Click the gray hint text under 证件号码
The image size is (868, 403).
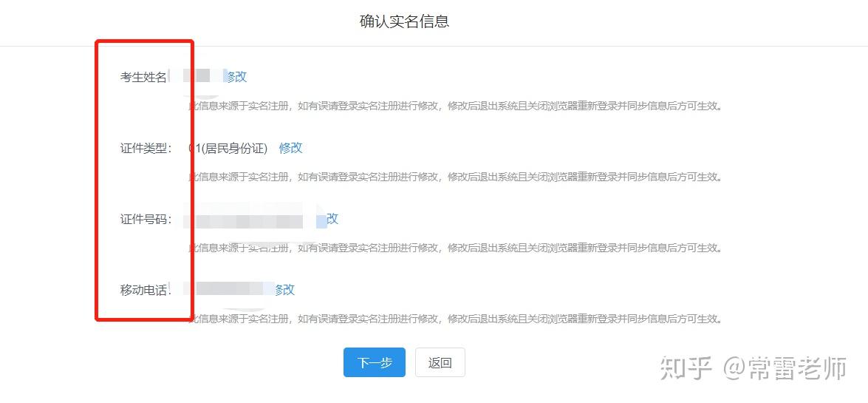456,248
